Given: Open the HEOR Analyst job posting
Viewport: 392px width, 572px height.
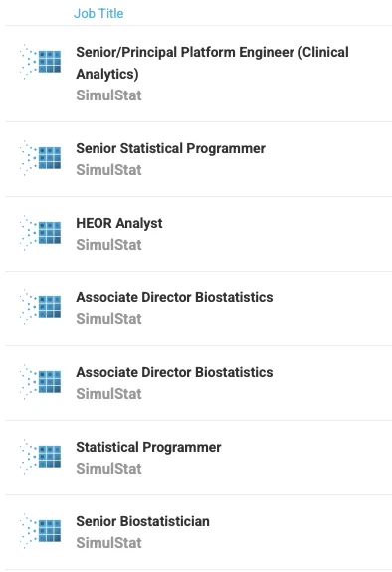Looking at the screenshot, I should (119, 223).
